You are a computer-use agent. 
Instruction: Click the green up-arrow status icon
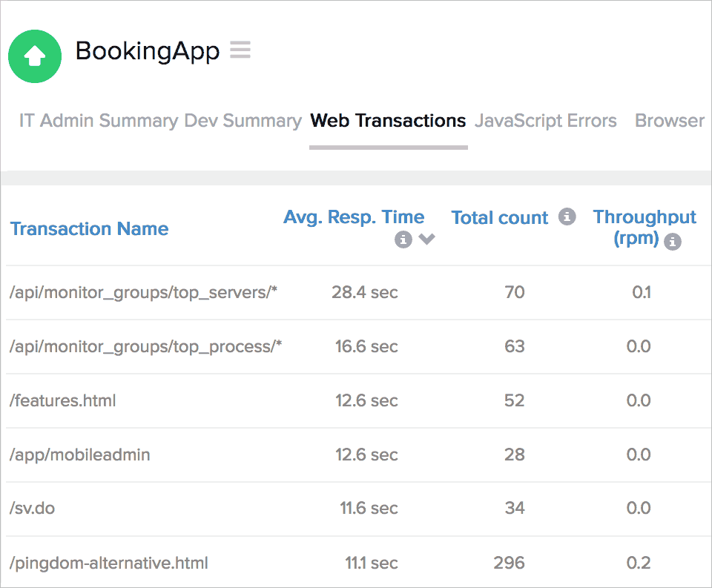[x=35, y=56]
